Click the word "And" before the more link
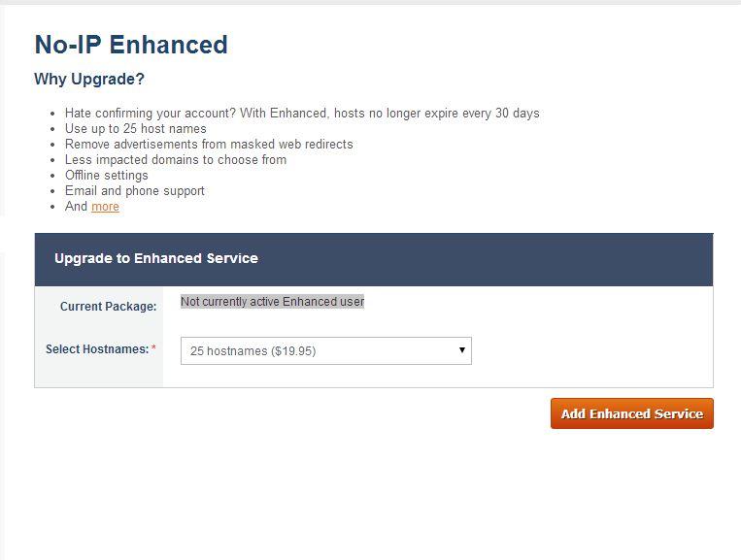Viewport: 741px width, 560px height. pos(77,207)
